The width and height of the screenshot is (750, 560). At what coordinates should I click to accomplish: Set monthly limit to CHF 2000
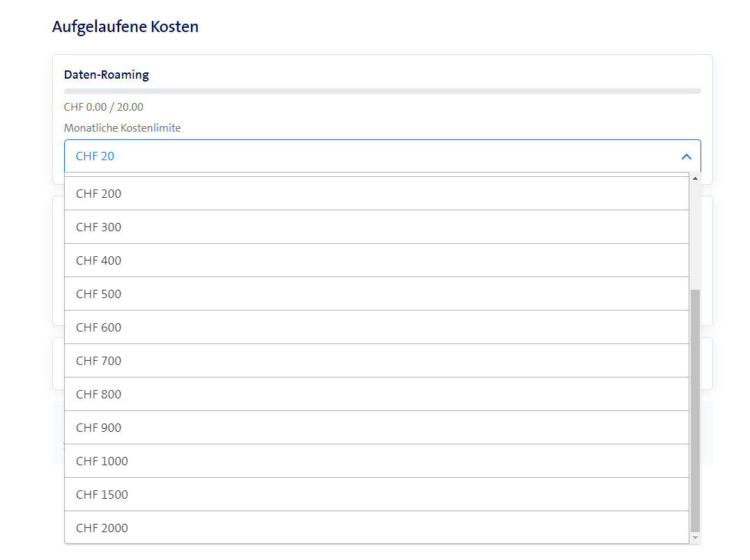(376, 528)
